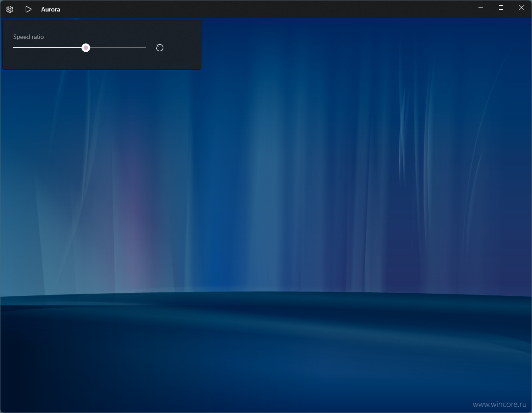Click the Speed ratio slider thumb

[x=86, y=48]
